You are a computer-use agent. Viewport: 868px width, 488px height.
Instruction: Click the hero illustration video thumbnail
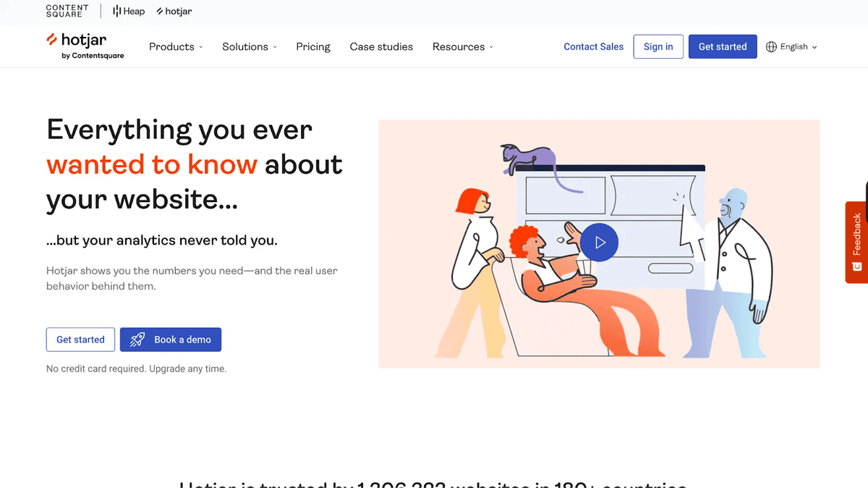coord(599,244)
